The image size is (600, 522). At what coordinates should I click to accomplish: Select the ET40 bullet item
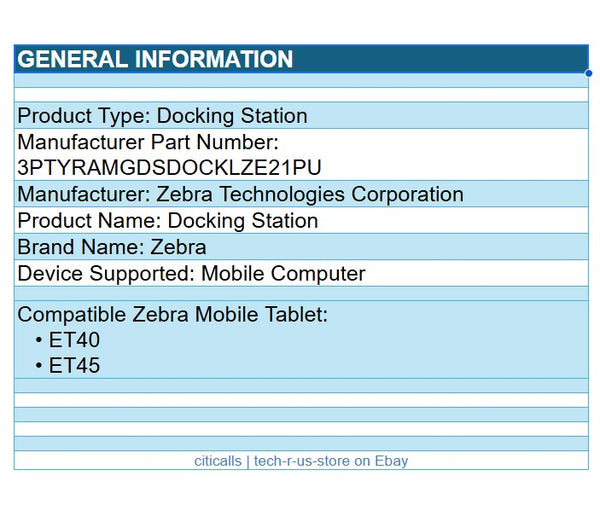(74, 340)
